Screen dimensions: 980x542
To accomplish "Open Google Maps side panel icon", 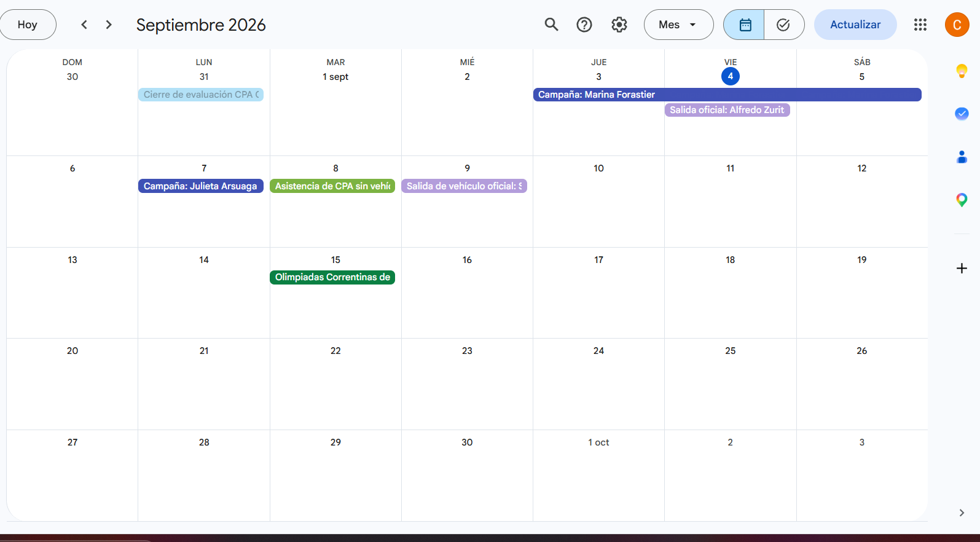I will (962, 200).
